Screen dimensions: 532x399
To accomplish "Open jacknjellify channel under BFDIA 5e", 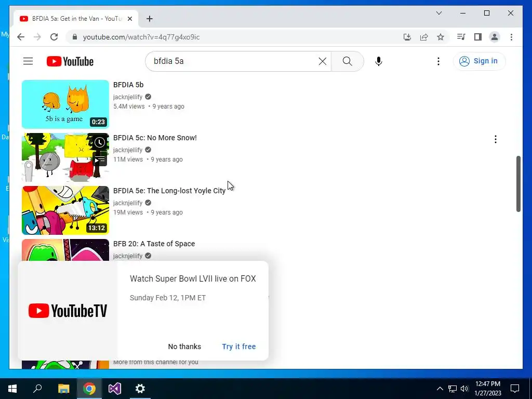I will 128,203.
